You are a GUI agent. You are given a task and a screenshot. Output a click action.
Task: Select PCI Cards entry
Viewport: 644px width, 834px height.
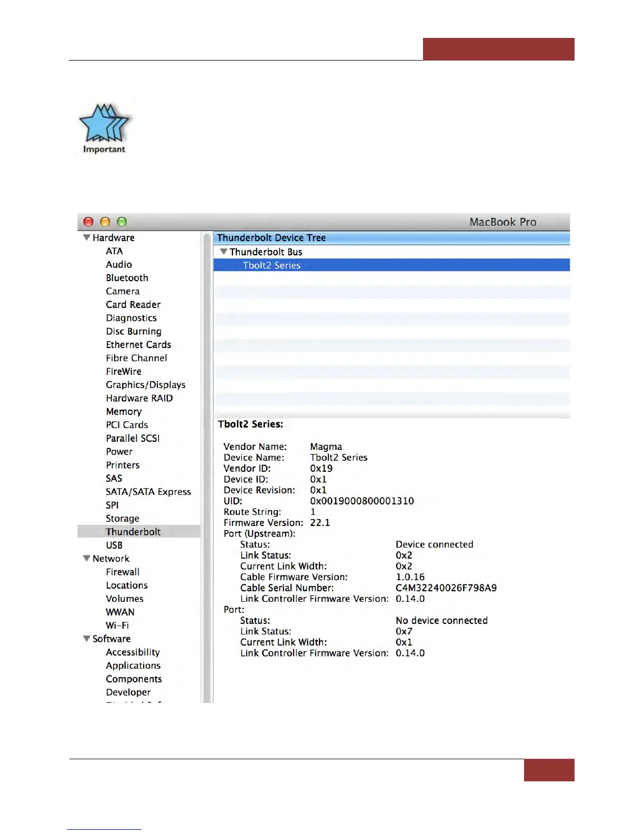coord(127,425)
